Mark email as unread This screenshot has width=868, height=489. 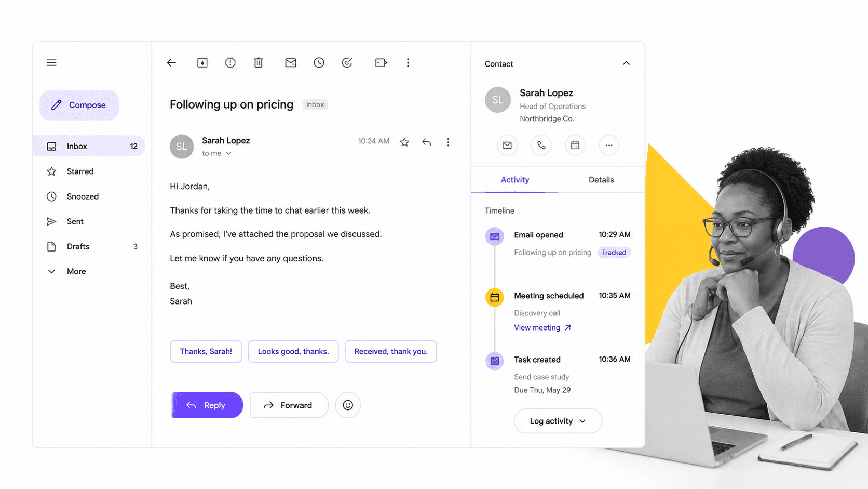click(291, 63)
